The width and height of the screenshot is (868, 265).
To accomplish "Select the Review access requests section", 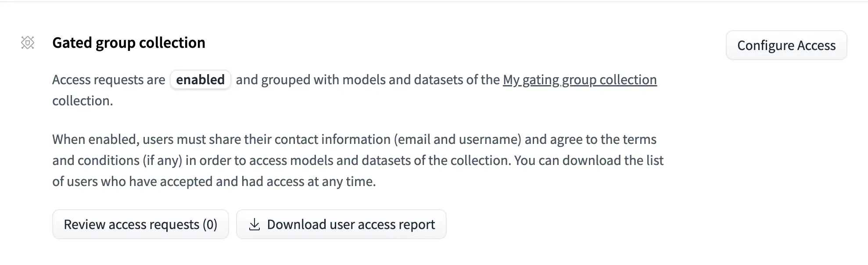I will pos(140,224).
